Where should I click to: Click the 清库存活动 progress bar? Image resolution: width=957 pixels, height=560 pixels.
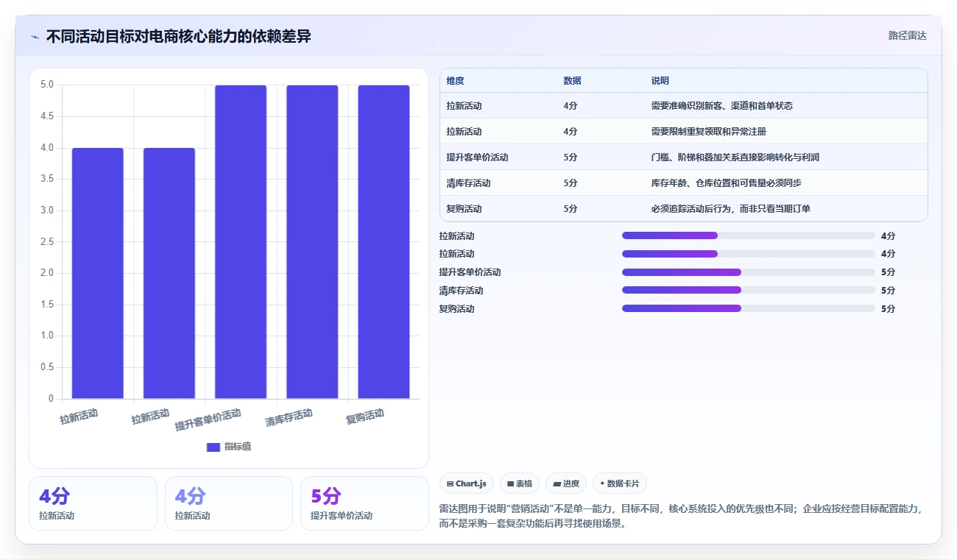tap(749, 290)
